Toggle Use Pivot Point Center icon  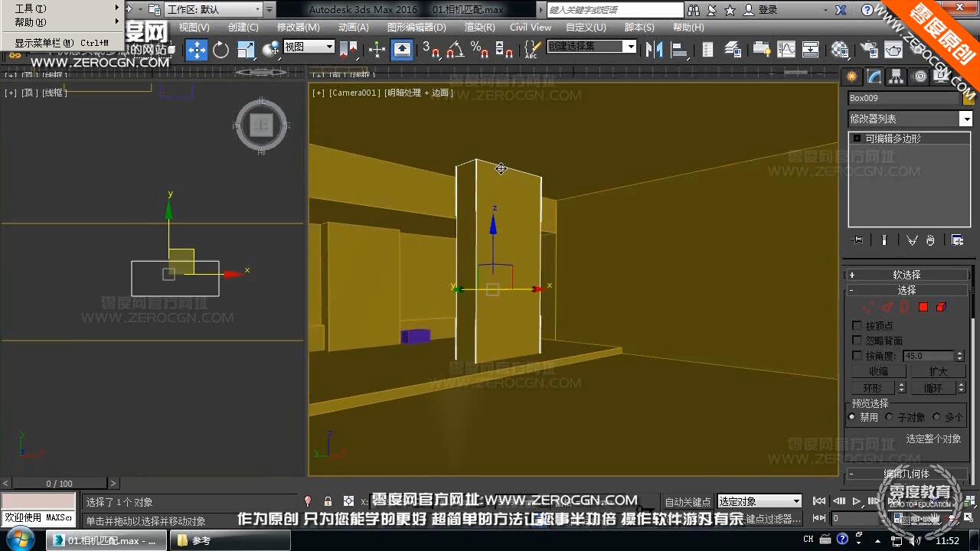click(x=350, y=50)
